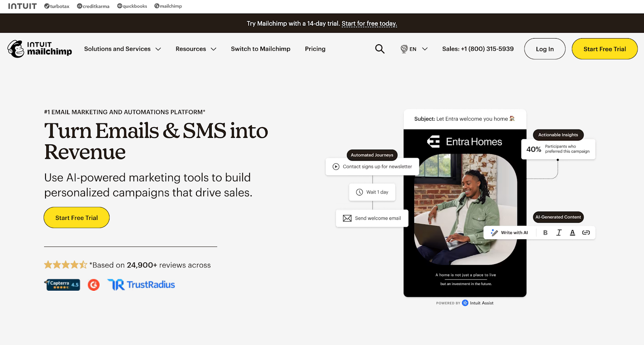Click the clock icon for Wait 1 day
Screen dimensions: 644x345
(359, 192)
